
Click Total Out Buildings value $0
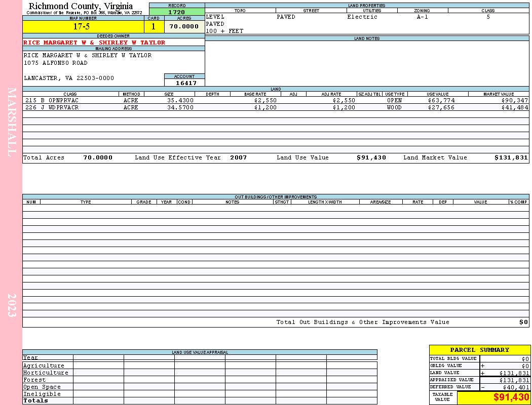coord(523,322)
